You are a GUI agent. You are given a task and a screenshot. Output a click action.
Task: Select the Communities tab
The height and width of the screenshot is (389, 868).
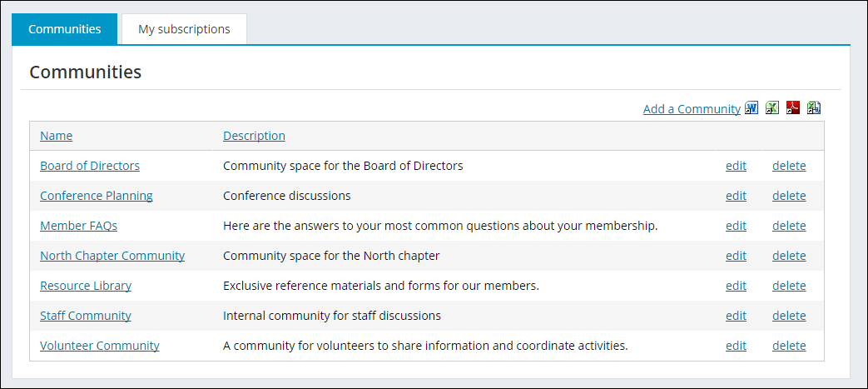64,29
